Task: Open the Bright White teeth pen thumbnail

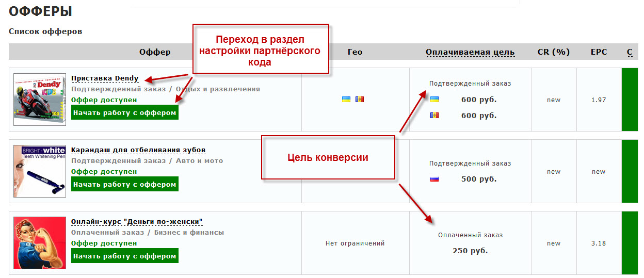Action: click(40, 171)
